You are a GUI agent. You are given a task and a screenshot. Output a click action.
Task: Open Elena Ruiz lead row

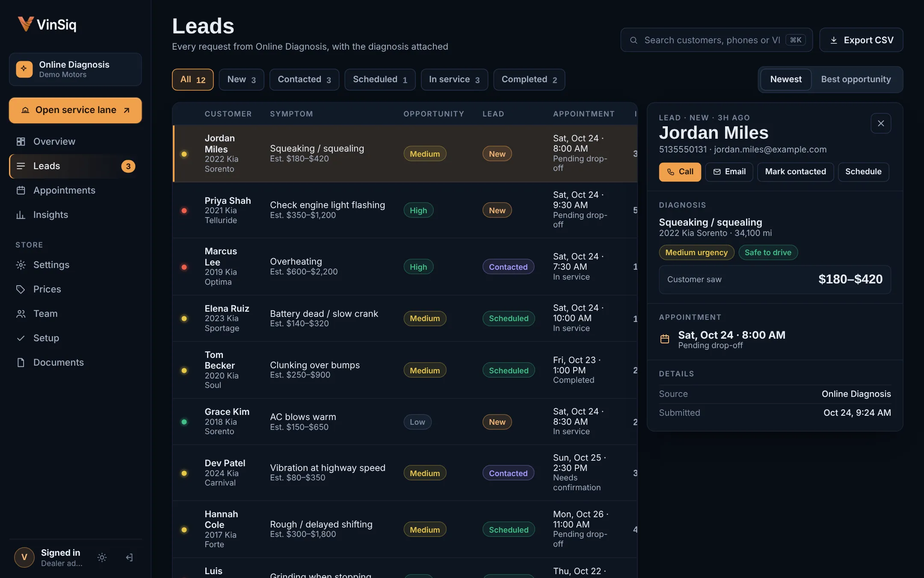[405, 319]
